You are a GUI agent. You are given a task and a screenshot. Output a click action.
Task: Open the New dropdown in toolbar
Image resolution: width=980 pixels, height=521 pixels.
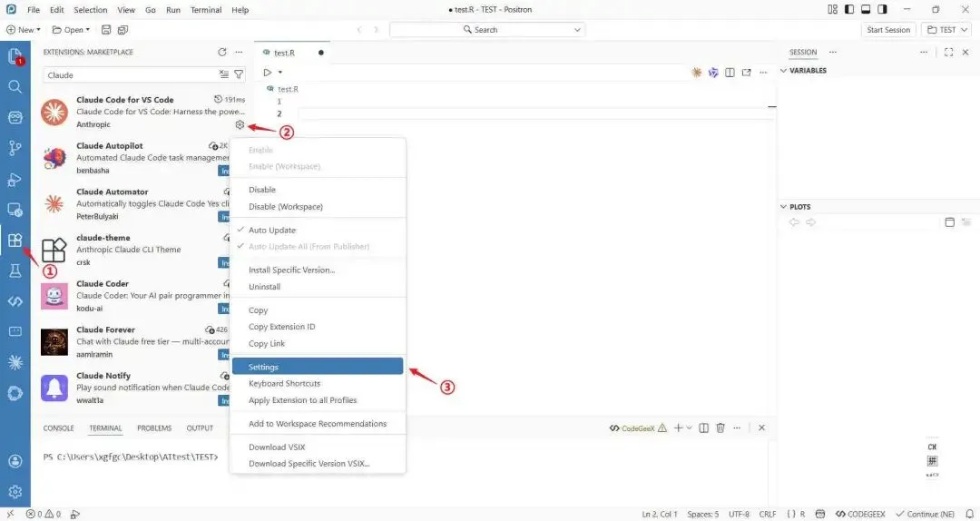[x=23, y=29]
